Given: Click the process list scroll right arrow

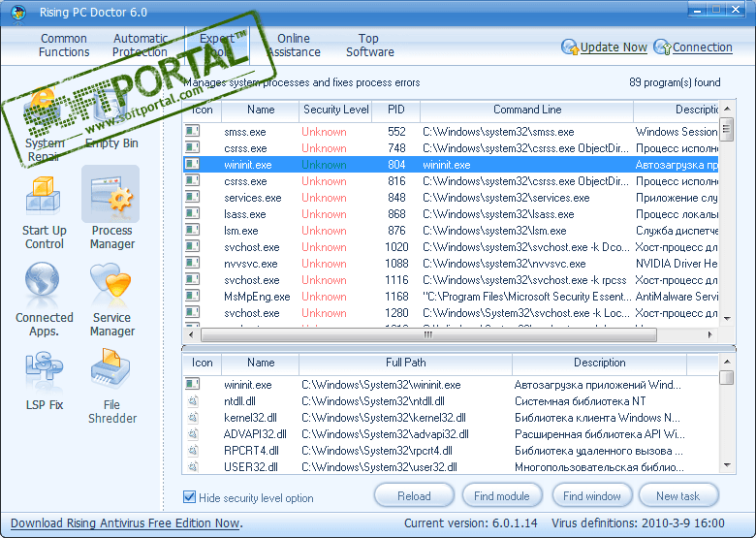Looking at the screenshot, I should coord(710,334).
